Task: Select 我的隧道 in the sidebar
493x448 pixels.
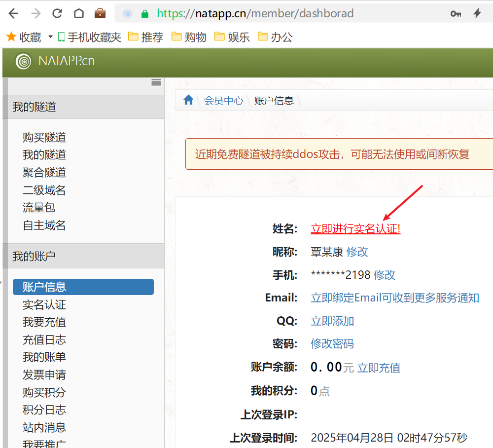Action: tap(44, 155)
